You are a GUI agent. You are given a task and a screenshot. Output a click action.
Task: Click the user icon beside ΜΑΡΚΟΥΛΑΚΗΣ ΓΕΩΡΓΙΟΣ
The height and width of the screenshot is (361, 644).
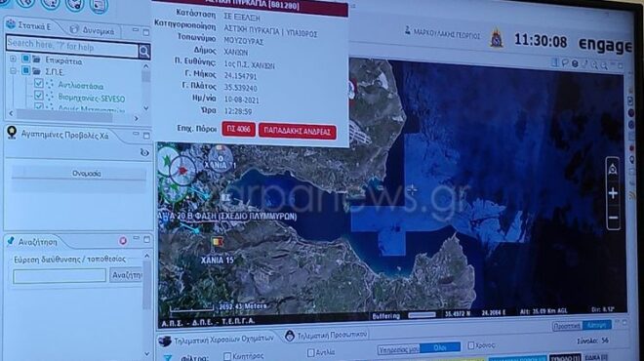pyautogui.click(x=408, y=30)
